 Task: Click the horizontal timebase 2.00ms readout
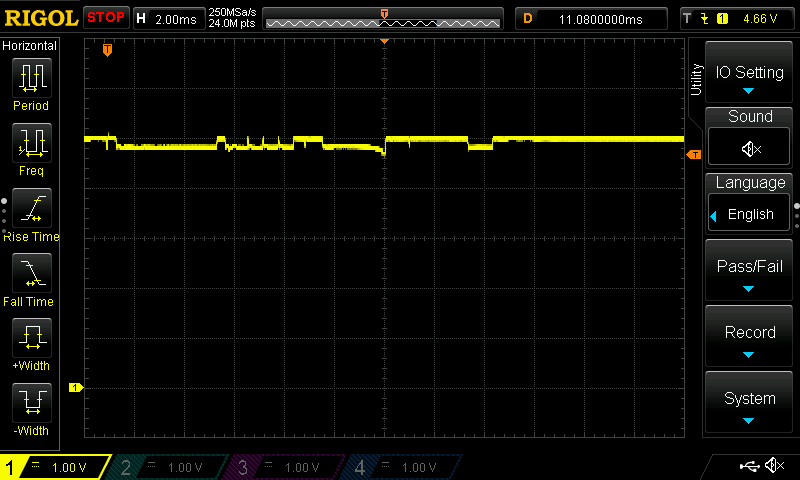(x=168, y=18)
